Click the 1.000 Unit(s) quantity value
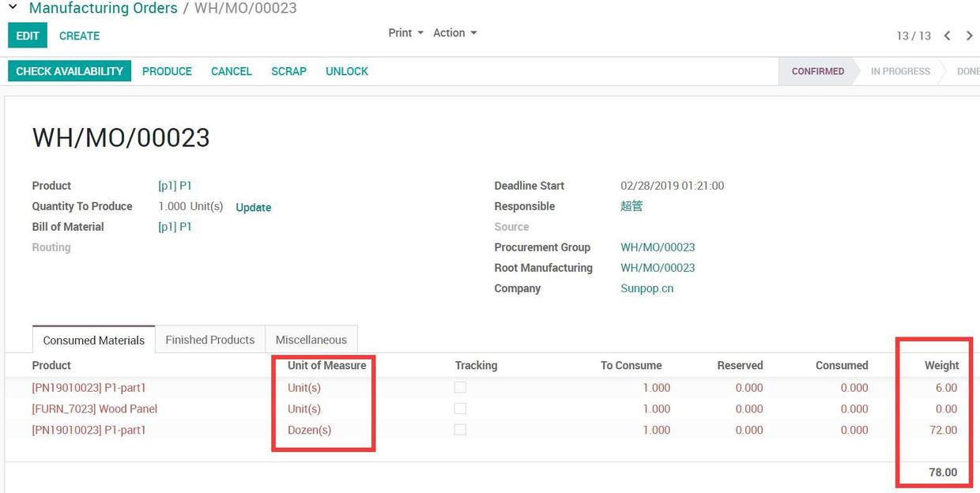 (190, 206)
